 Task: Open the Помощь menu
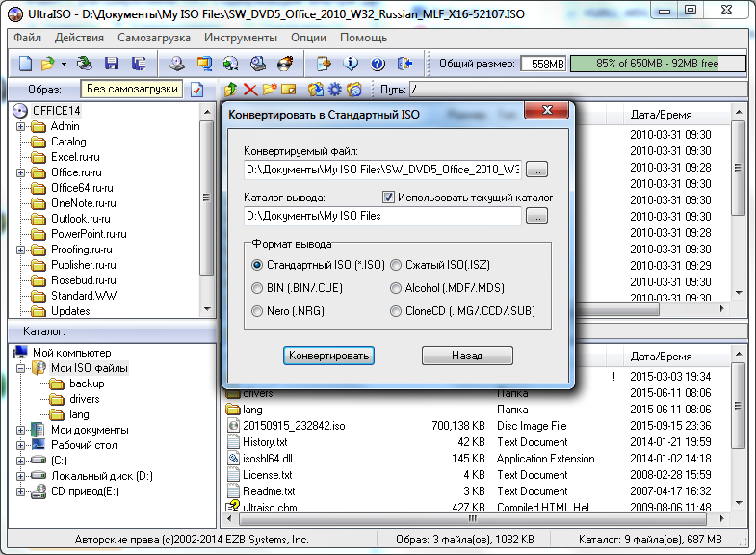[363, 38]
